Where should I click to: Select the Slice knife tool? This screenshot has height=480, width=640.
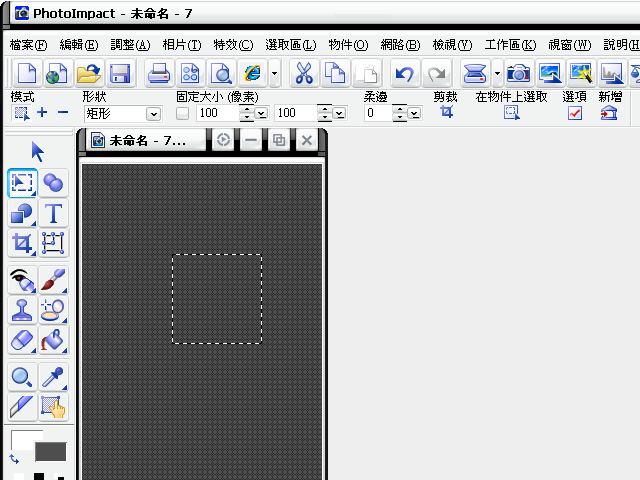(22, 407)
